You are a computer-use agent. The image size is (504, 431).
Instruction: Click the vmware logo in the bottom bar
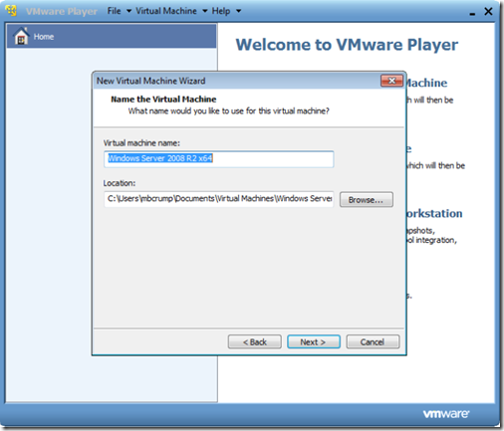point(446,414)
